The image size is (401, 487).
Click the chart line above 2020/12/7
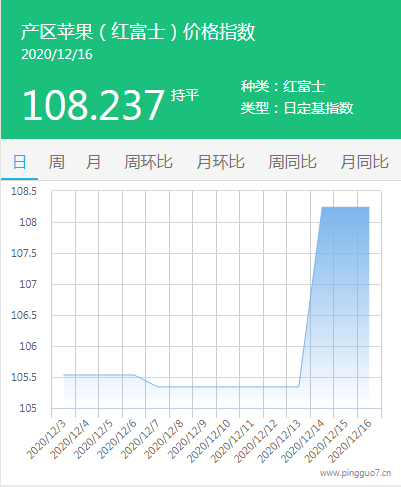(157, 387)
